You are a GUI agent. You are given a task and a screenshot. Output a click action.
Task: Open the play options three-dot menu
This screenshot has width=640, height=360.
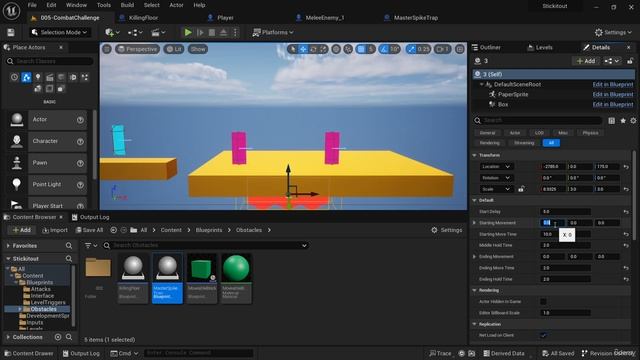pos(235,32)
